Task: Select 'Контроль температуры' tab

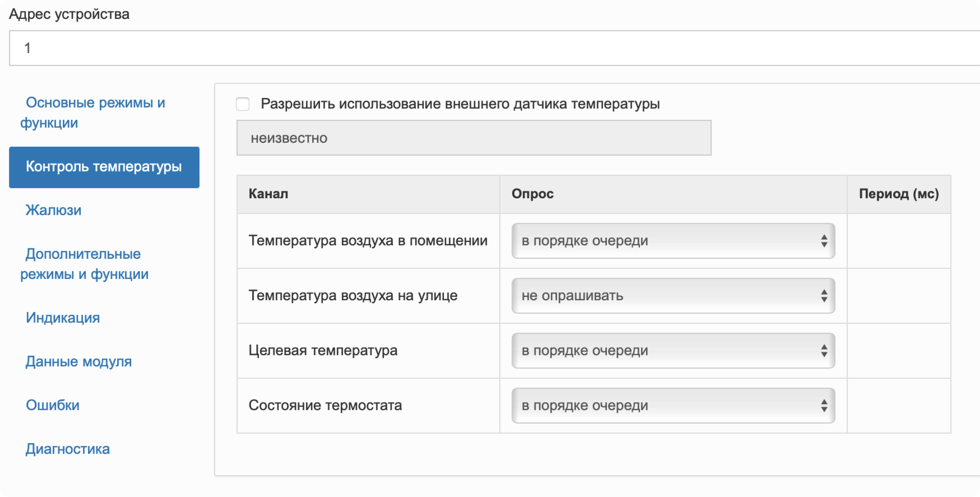Action: pyautogui.click(x=104, y=167)
